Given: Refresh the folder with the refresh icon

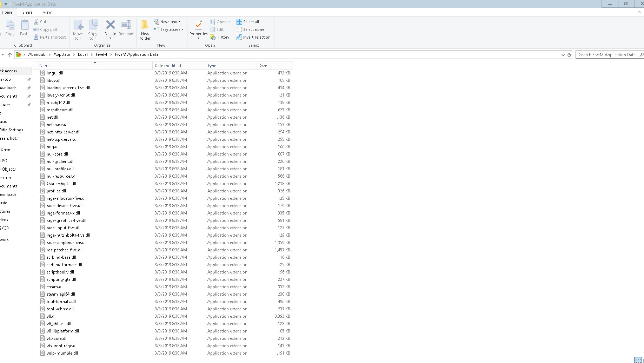Looking at the screenshot, I should (569, 55).
